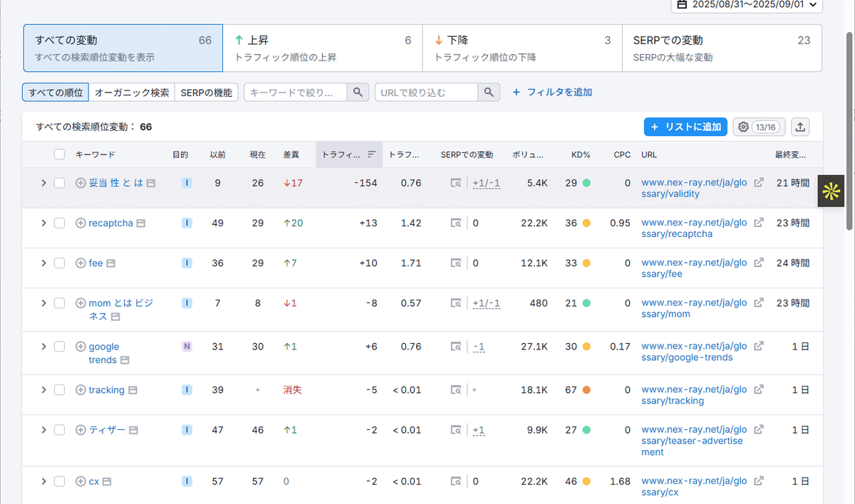The height and width of the screenshot is (504, 855).
Task: Open column settings gear 13/16
Action: click(758, 127)
